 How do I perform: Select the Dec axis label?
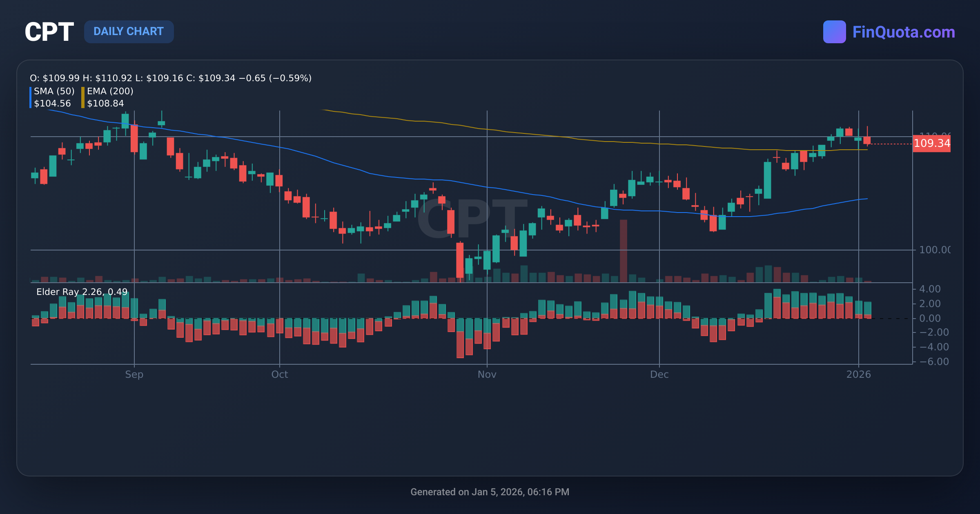click(660, 374)
